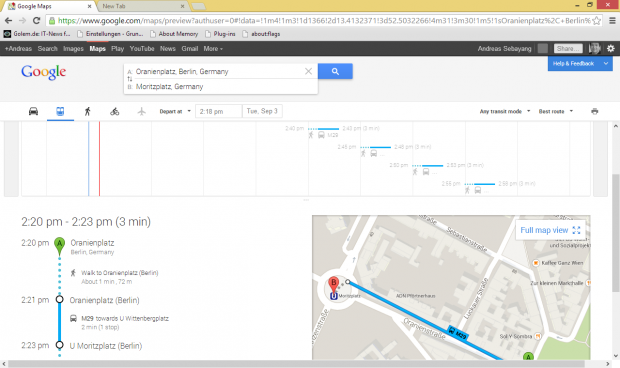Expand Help & Feedback dropdown arrow
620x368 pixels.
(x=605, y=63)
